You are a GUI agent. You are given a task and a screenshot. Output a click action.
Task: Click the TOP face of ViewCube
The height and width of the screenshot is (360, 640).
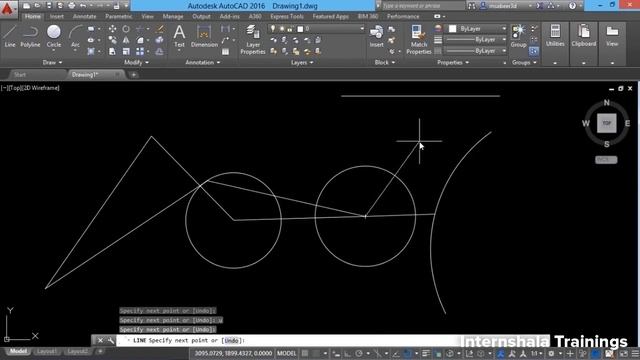(607, 123)
